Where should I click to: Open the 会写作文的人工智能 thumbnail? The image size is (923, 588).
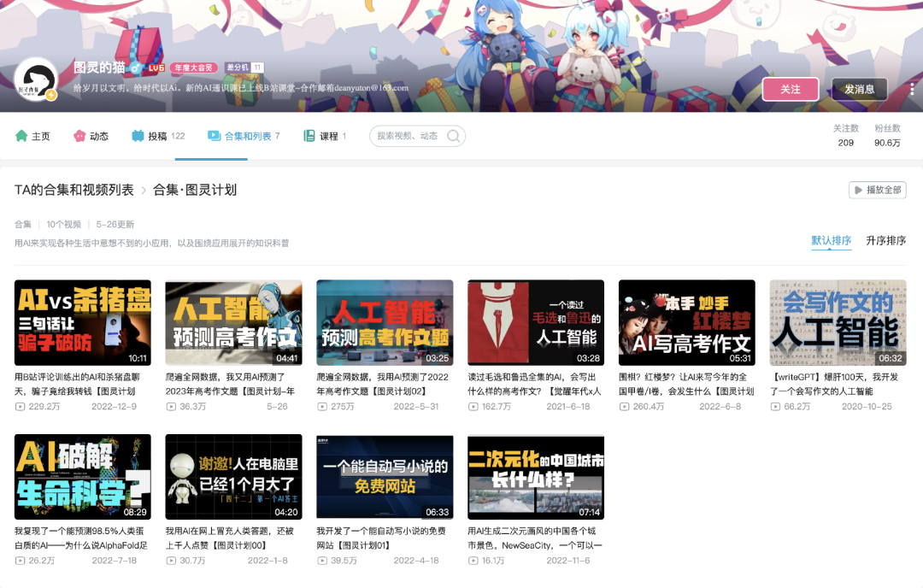838,322
